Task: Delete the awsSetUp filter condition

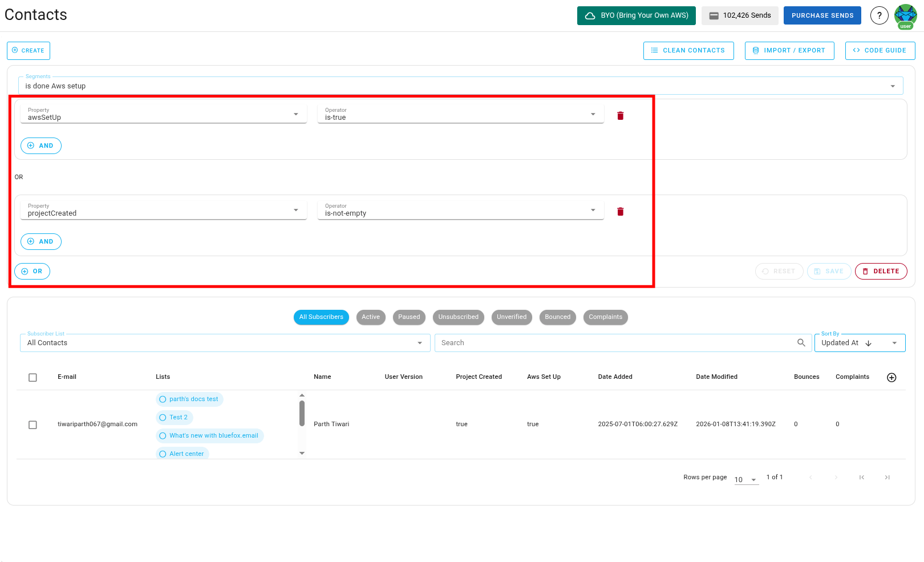Action: (x=620, y=115)
